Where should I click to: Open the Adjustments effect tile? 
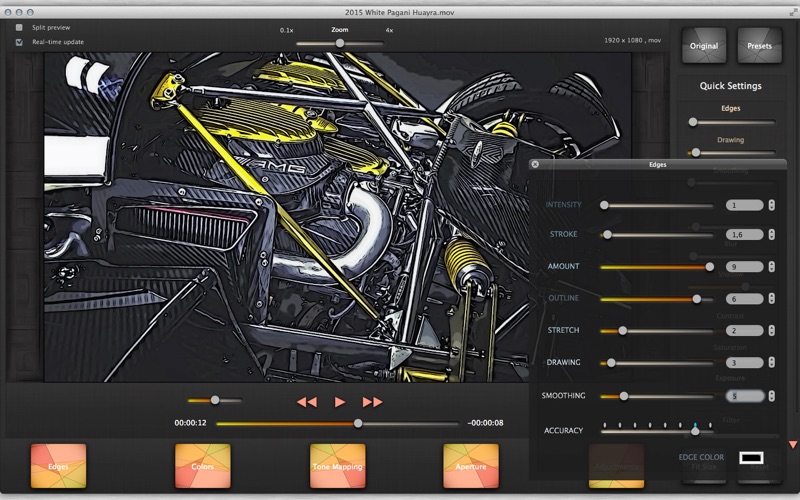tap(616, 466)
